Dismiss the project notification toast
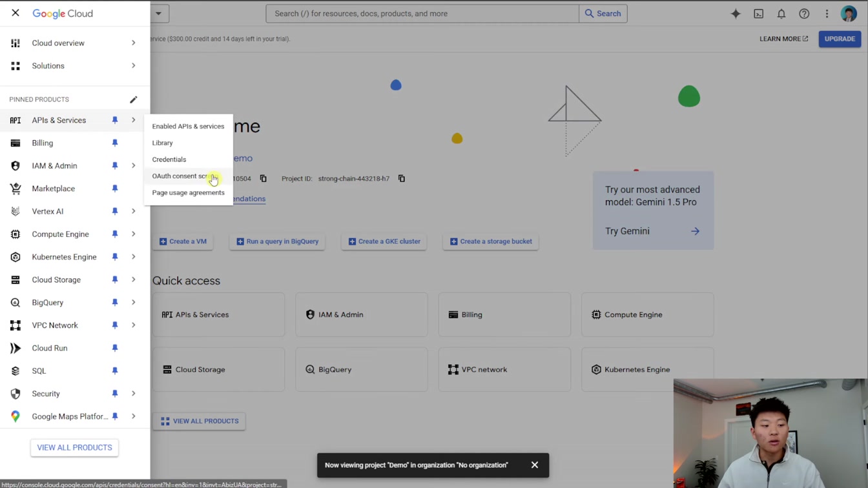This screenshot has width=868, height=488. pos(535,465)
